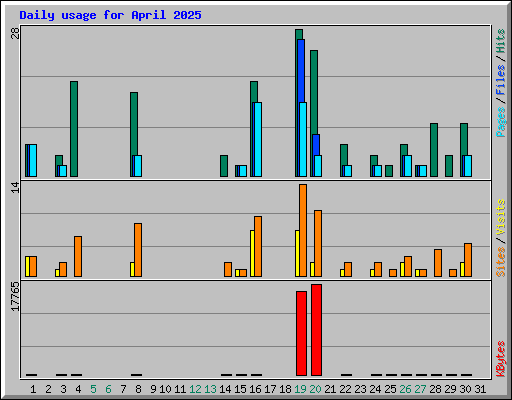Click day label "17" on the axis

click(270, 389)
